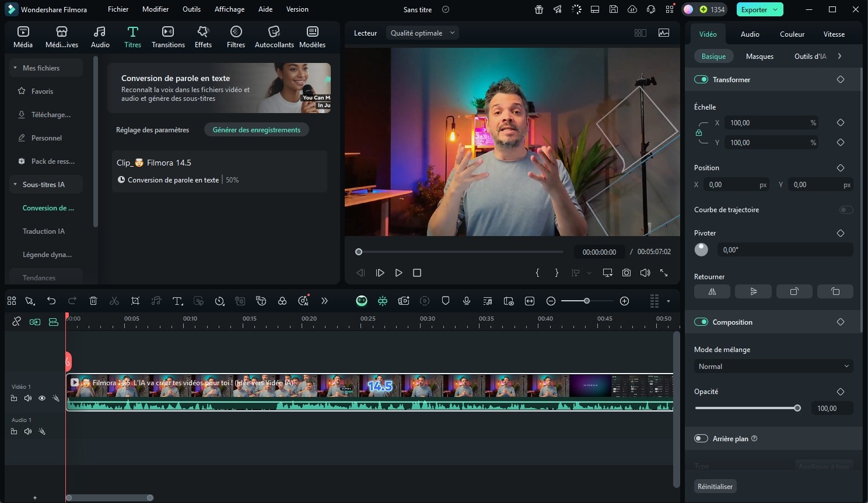Open the Modèles tab

coord(312,37)
